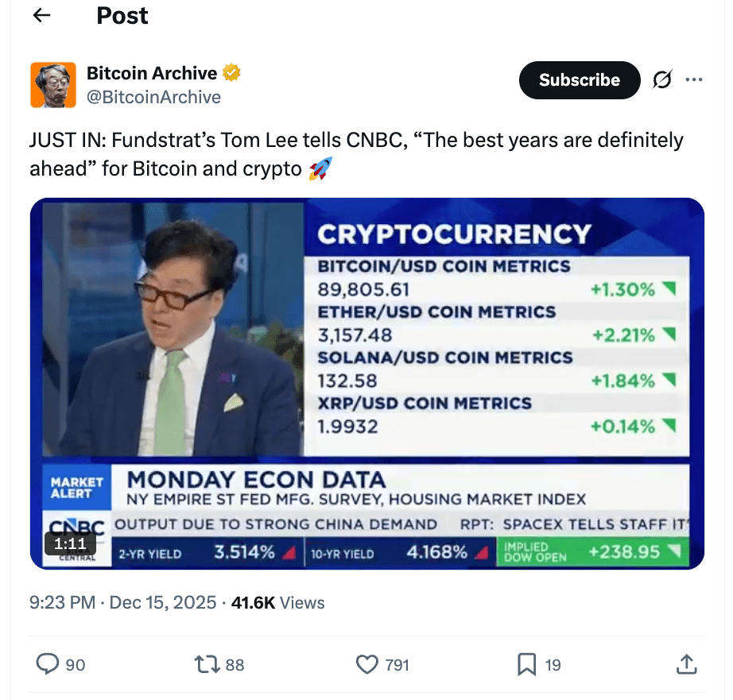Screen dimensions: 733x700
Task: Click the Subscribe button
Action: 580,80
